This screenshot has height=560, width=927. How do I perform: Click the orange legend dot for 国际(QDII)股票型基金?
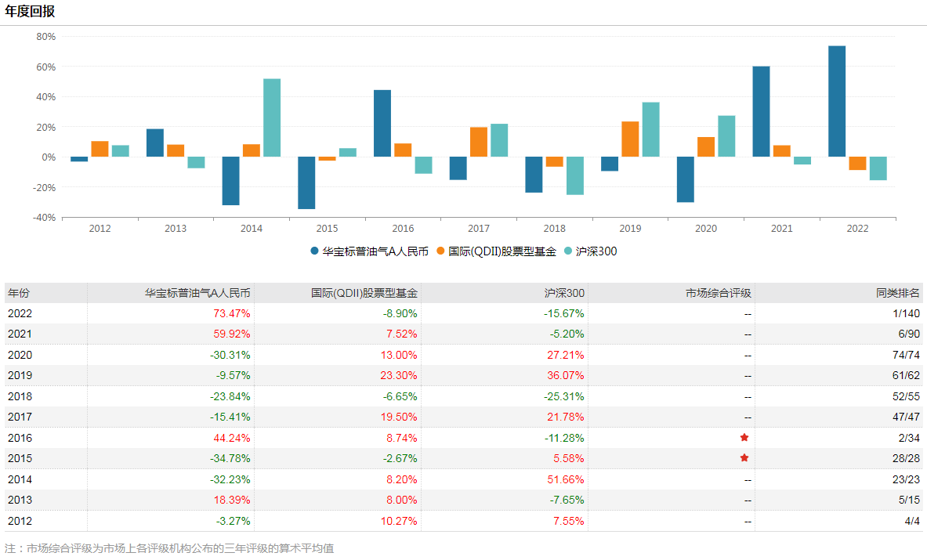tap(441, 251)
